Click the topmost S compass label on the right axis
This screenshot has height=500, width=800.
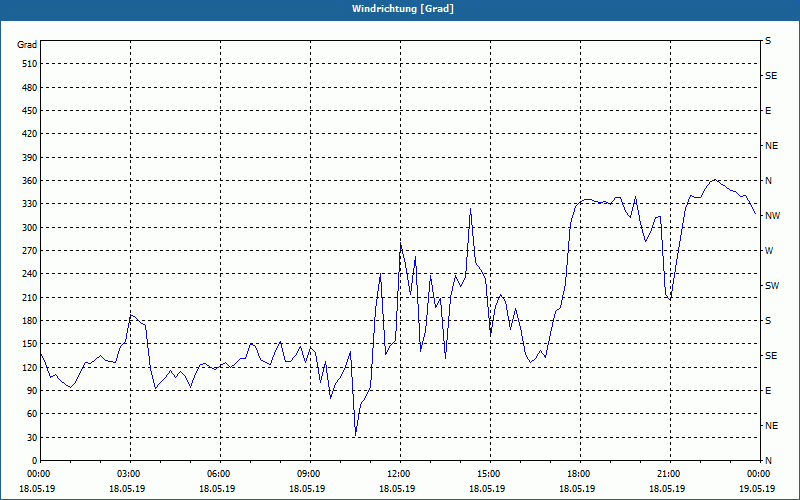click(768, 41)
